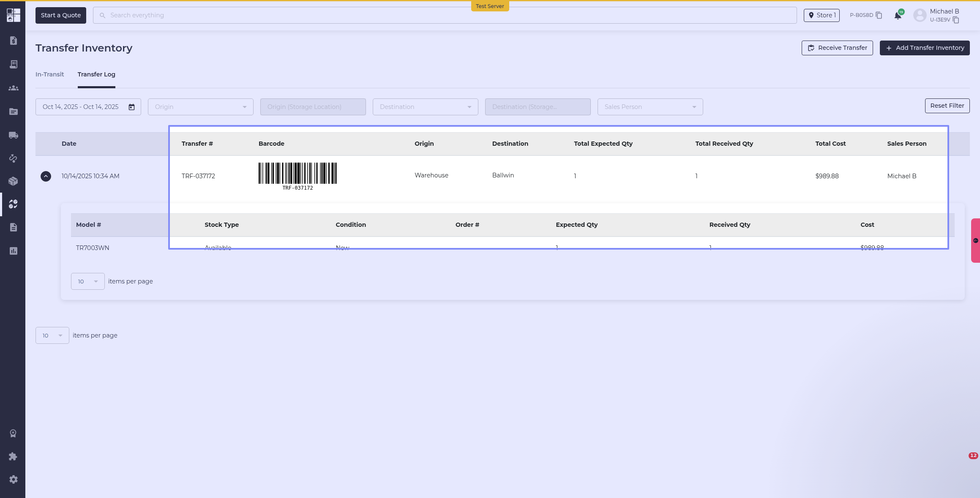Click the customers group sidebar icon
The height and width of the screenshot is (498, 980).
(13, 88)
